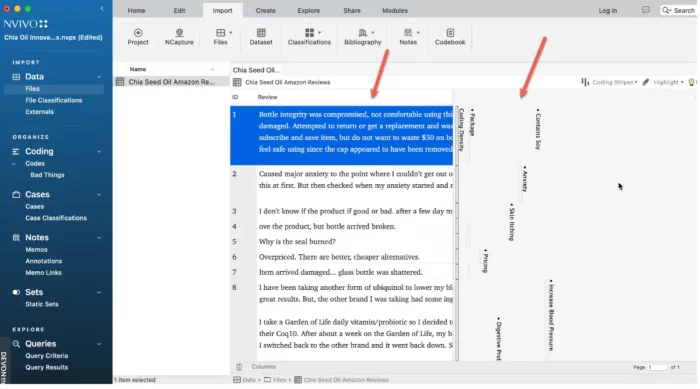Viewport: 700px width, 389px height.
Task: Click the Sets section icon
Action: point(16,292)
